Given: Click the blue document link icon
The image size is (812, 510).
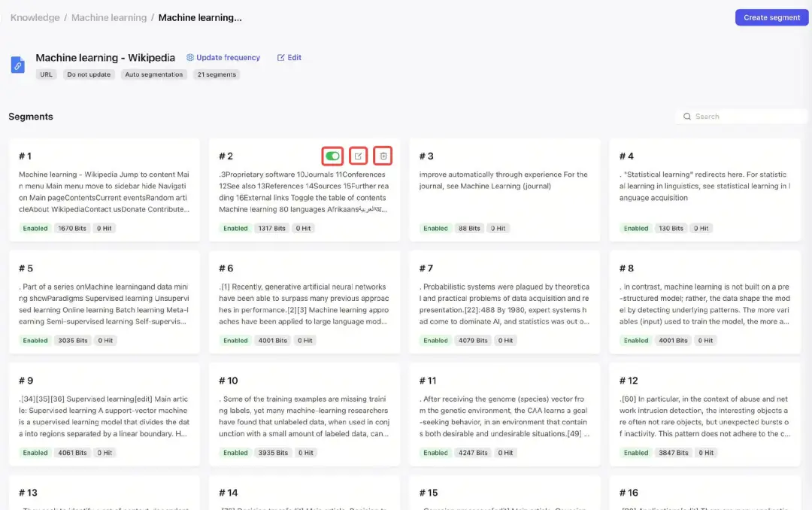Looking at the screenshot, I should click(x=18, y=65).
